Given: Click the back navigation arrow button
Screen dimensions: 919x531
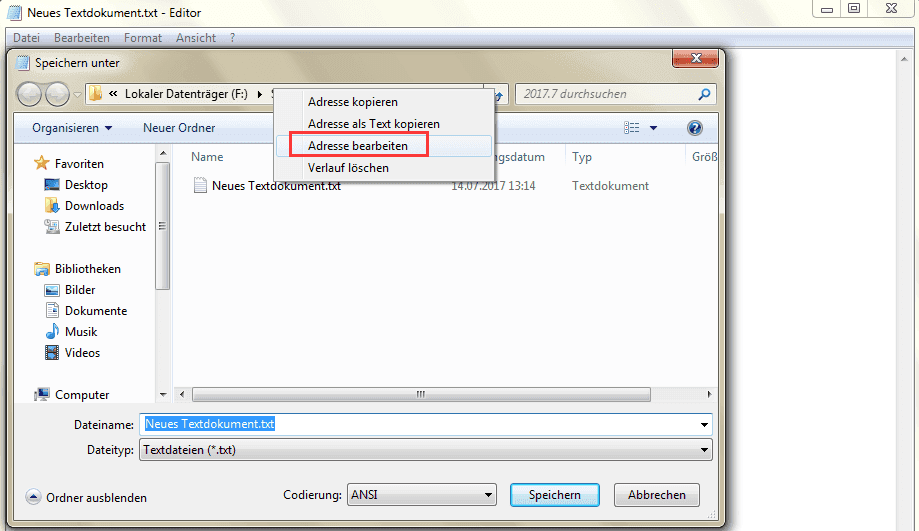Looking at the screenshot, I should click(x=29, y=94).
